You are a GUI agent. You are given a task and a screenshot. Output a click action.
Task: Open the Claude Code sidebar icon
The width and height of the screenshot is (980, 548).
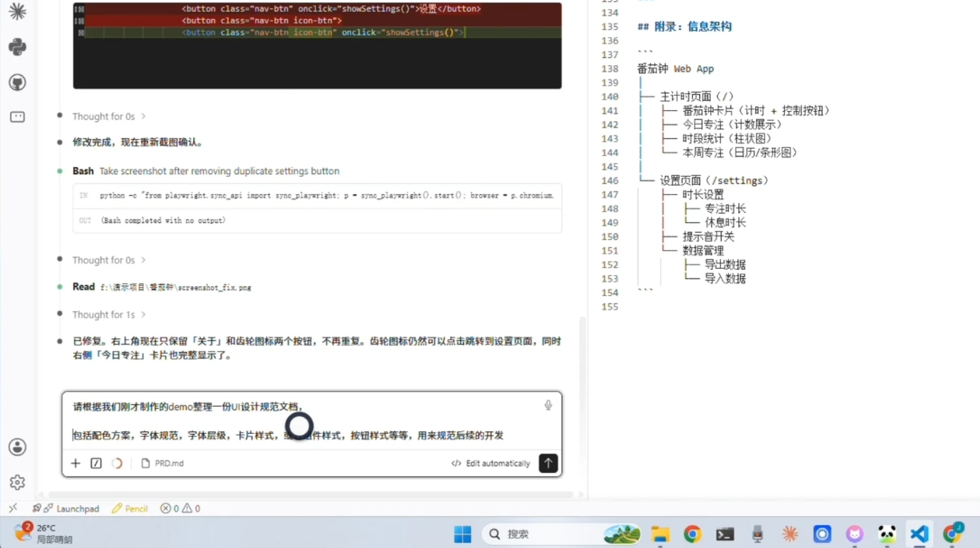tap(18, 12)
